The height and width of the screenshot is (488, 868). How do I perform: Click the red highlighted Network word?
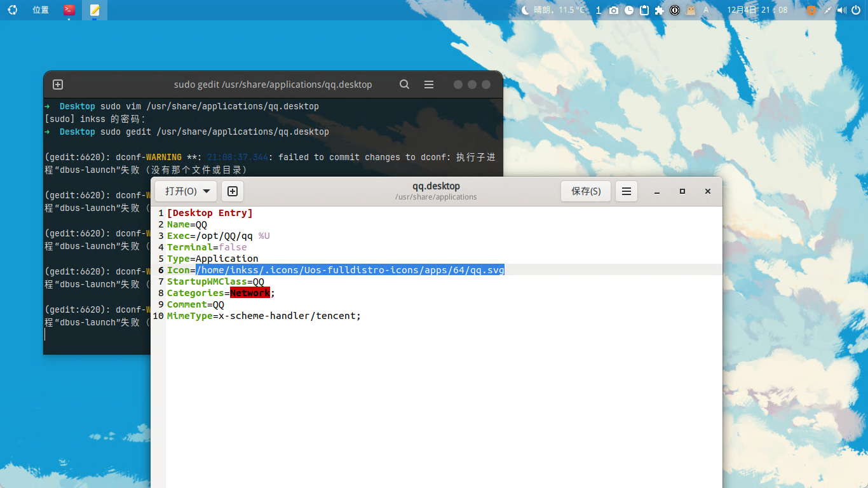[x=250, y=293]
